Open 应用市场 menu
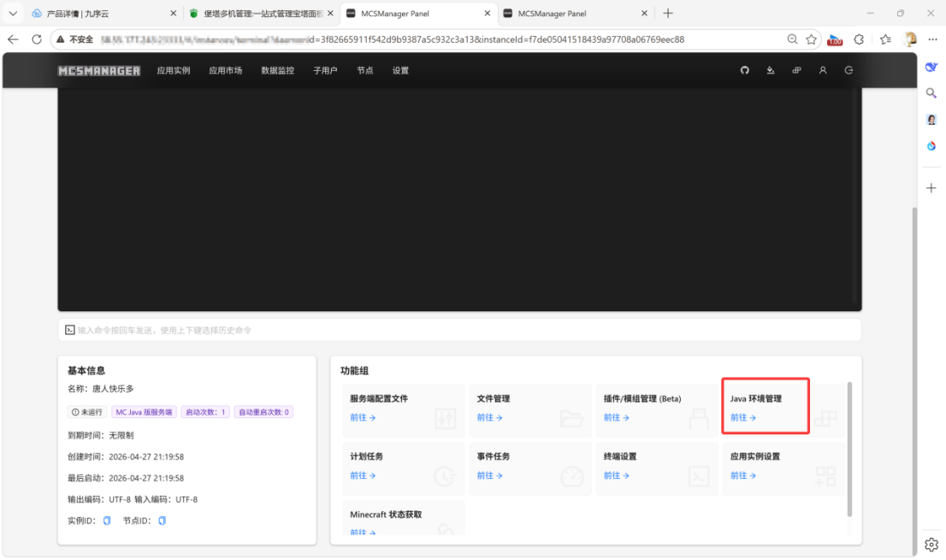 226,70
